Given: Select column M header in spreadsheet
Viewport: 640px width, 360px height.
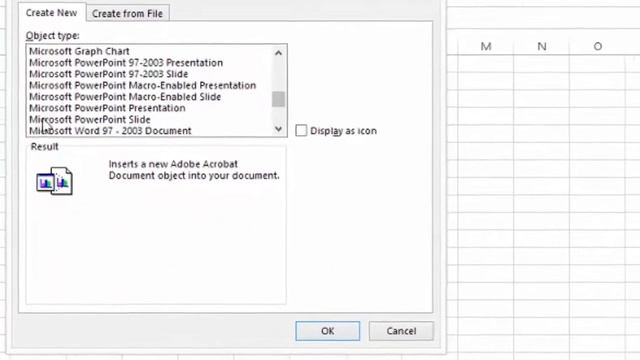Looking at the screenshot, I should coord(486,47).
